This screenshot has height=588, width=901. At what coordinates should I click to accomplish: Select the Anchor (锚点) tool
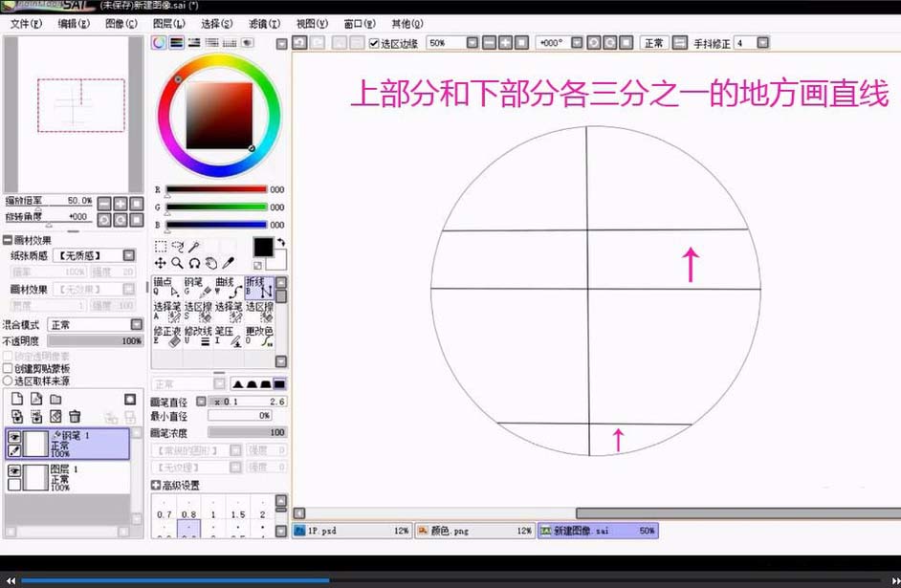point(165,287)
